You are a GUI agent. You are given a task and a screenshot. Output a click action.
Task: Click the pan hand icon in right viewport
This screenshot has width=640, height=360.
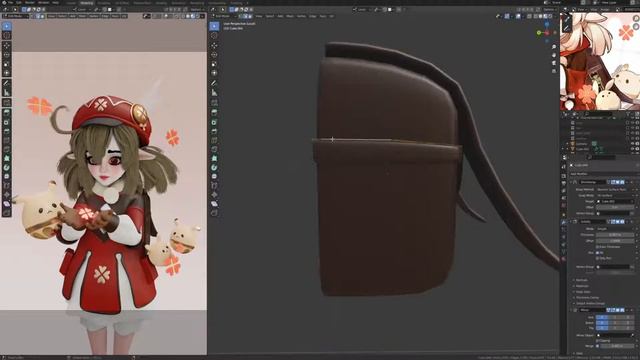tap(554, 55)
